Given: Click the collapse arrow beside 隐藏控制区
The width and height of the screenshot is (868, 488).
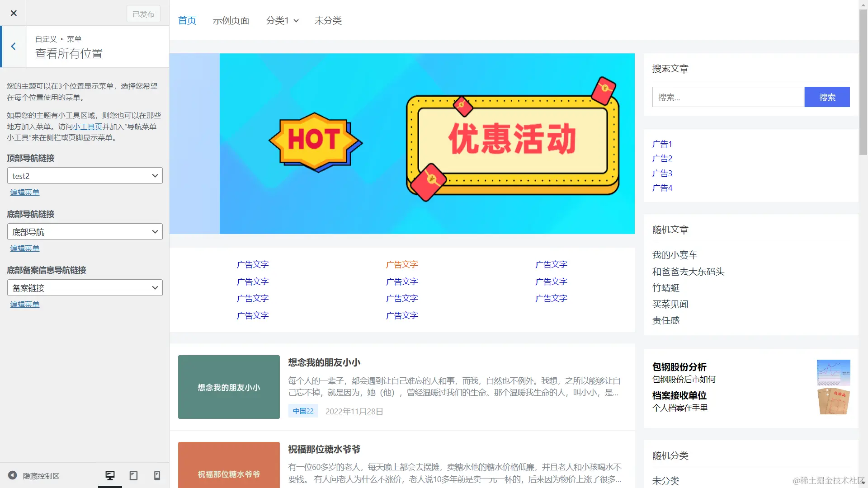Looking at the screenshot, I should click(13, 475).
